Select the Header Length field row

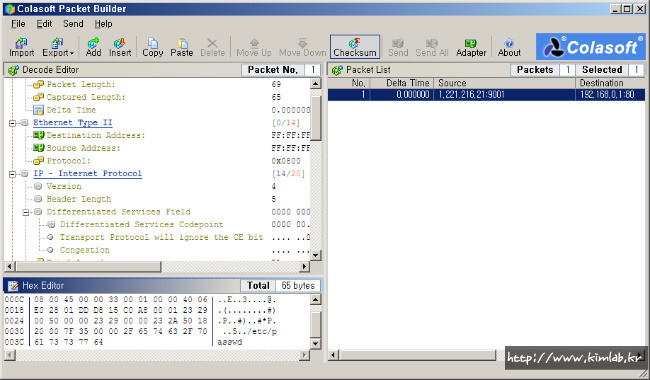(79, 199)
